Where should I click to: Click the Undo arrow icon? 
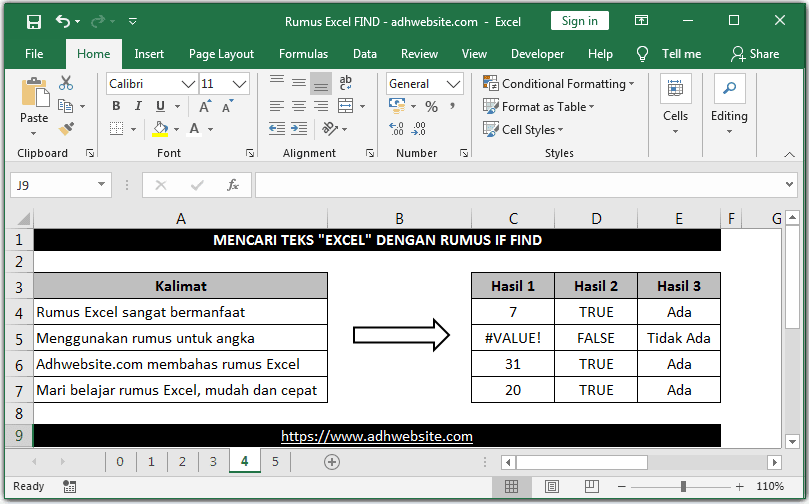[x=63, y=21]
